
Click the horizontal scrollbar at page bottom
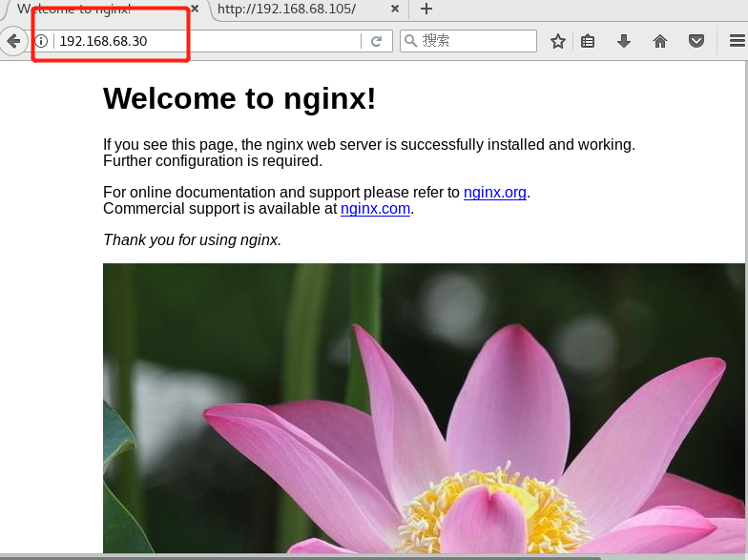click(x=301, y=557)
